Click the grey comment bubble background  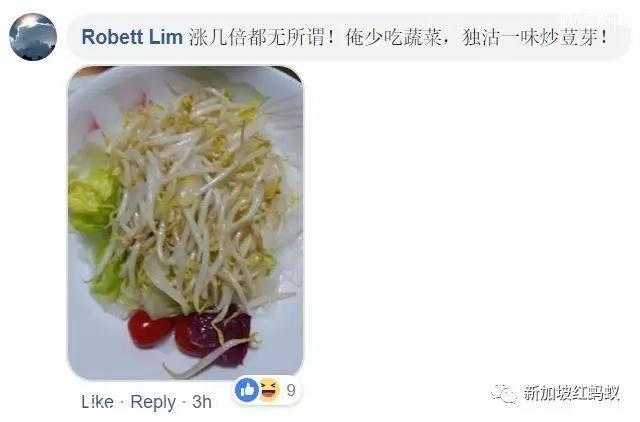[349, 37]
